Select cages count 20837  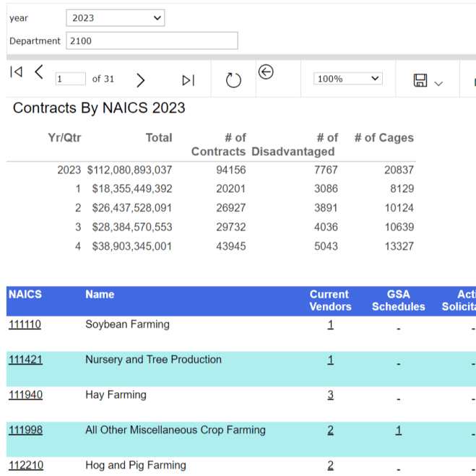[x=399, y=170]
